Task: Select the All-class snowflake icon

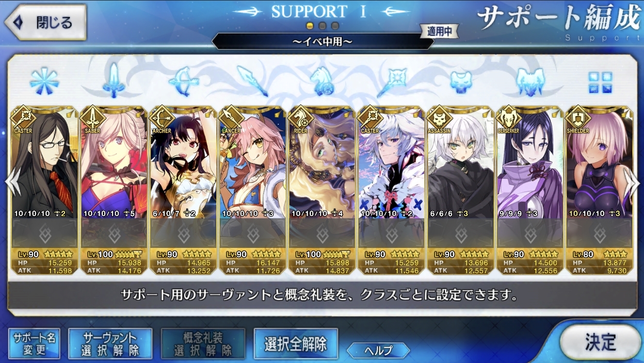Action: click(x=44, y=81)
